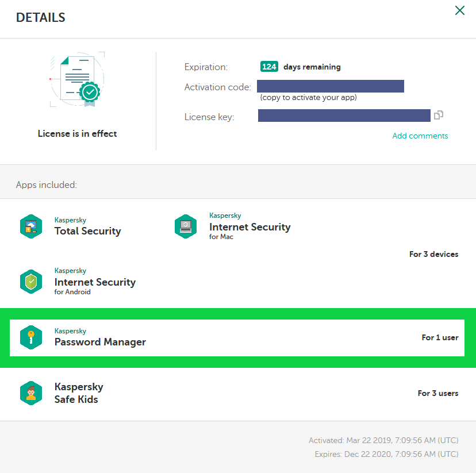Click the Kaspersky Safe Kids app name

click(x=79, y=393)
